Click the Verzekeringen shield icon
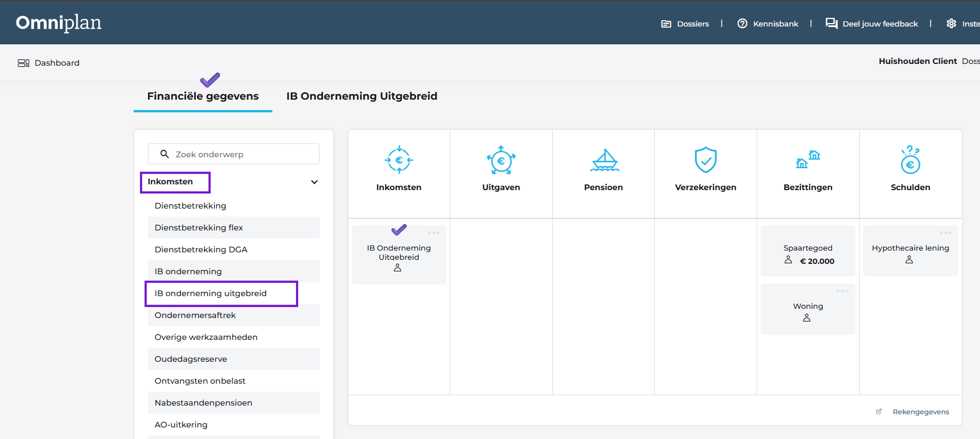The image size is (980, 439). tap(705, 160)
